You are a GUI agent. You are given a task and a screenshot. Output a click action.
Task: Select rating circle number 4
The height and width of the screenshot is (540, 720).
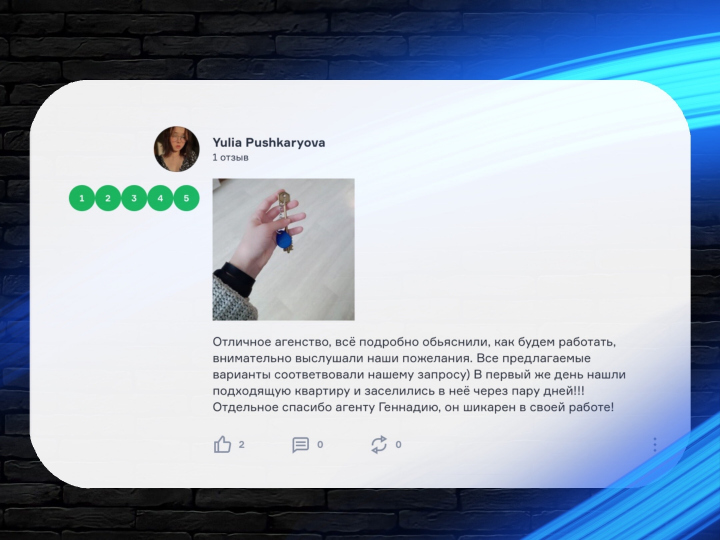[x=160, y=198]
